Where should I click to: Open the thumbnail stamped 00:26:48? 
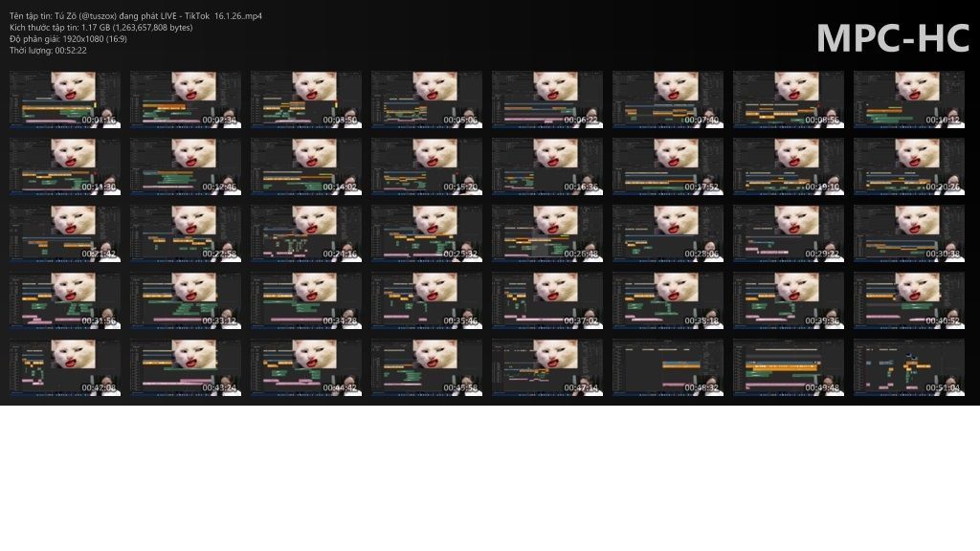(547, 233)
